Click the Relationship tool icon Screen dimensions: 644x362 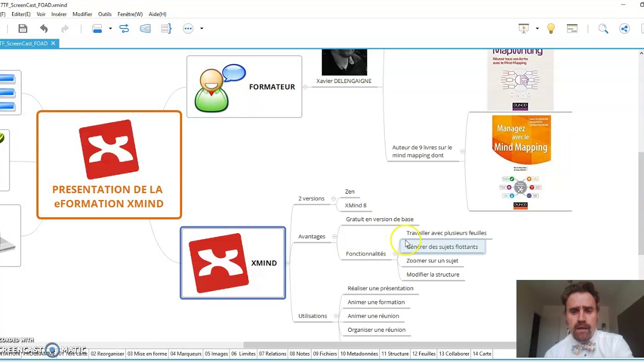click(124, 29)
